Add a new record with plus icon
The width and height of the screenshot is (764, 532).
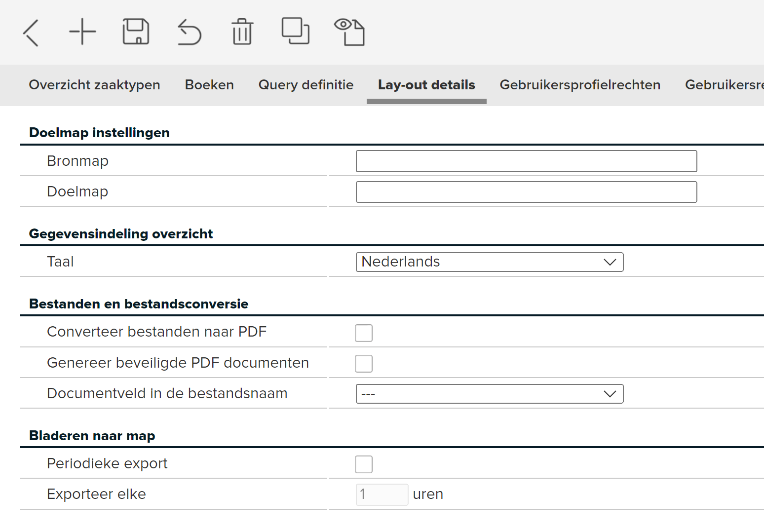(x=82, y=32)
